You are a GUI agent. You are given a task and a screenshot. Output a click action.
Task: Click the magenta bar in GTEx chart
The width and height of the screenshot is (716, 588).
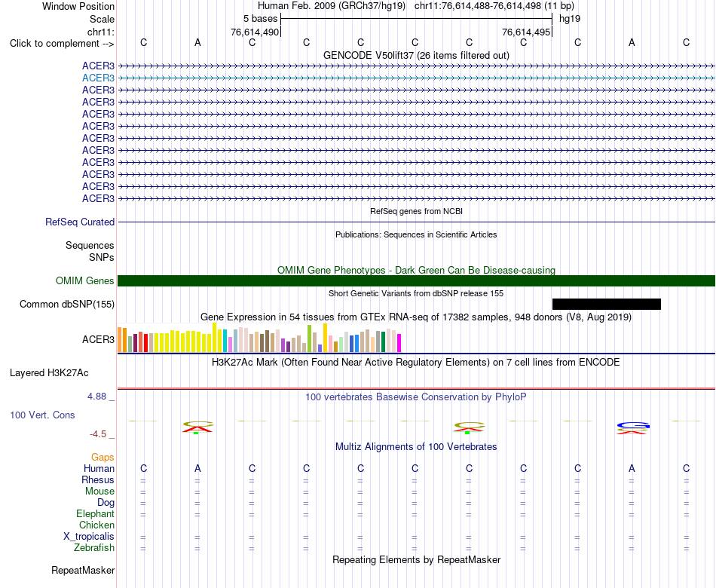(x=399, y=343)
